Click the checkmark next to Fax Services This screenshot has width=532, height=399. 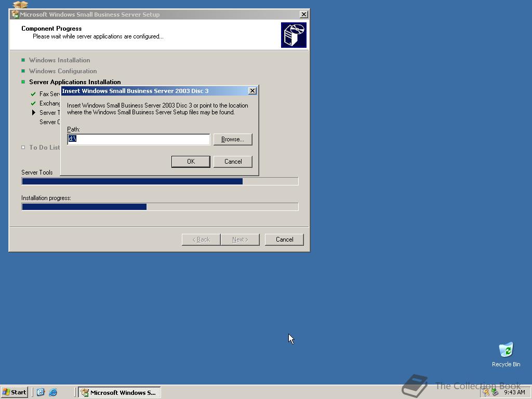tap(33, 94)
